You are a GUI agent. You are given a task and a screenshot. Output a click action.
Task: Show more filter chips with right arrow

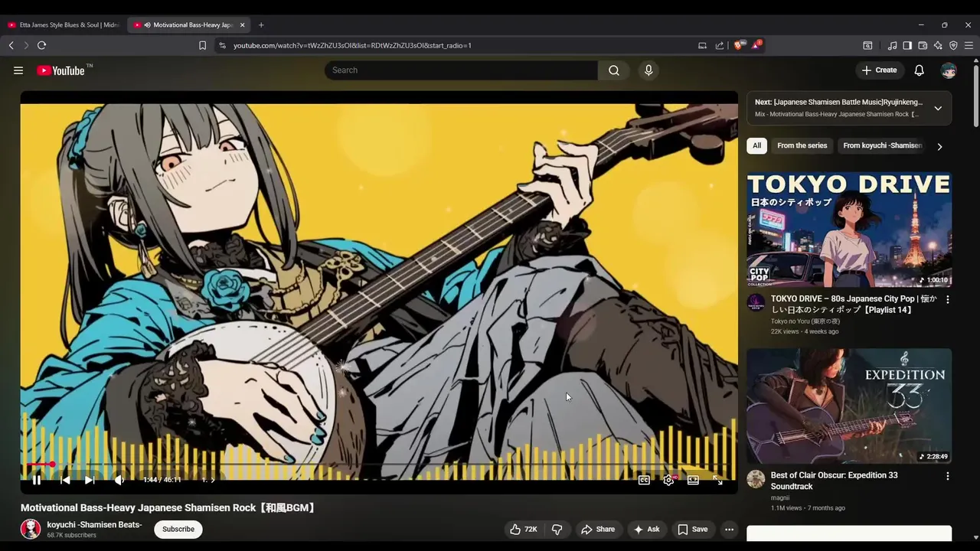939,146
